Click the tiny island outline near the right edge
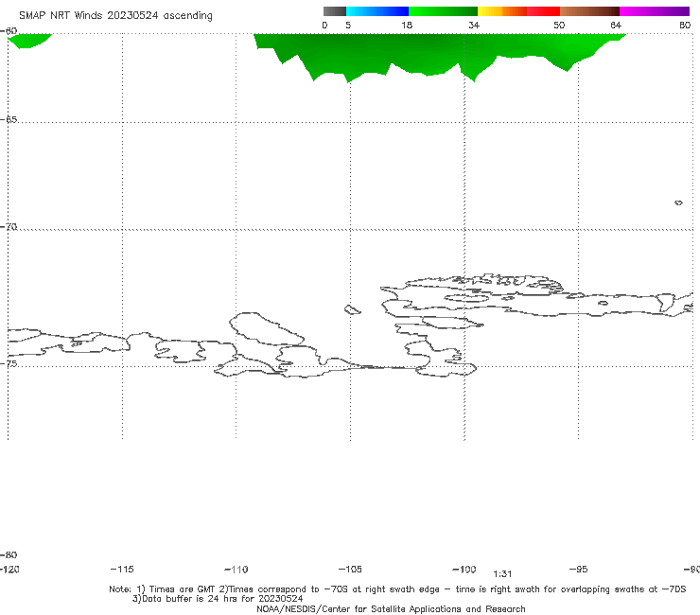 point(678,202)
